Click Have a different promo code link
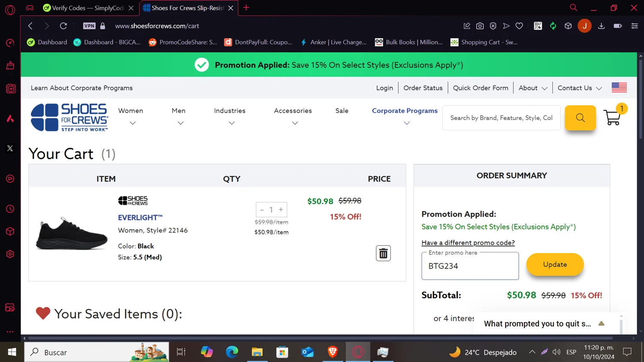Viewport: 644px width, 362px height. coord(468,243)
